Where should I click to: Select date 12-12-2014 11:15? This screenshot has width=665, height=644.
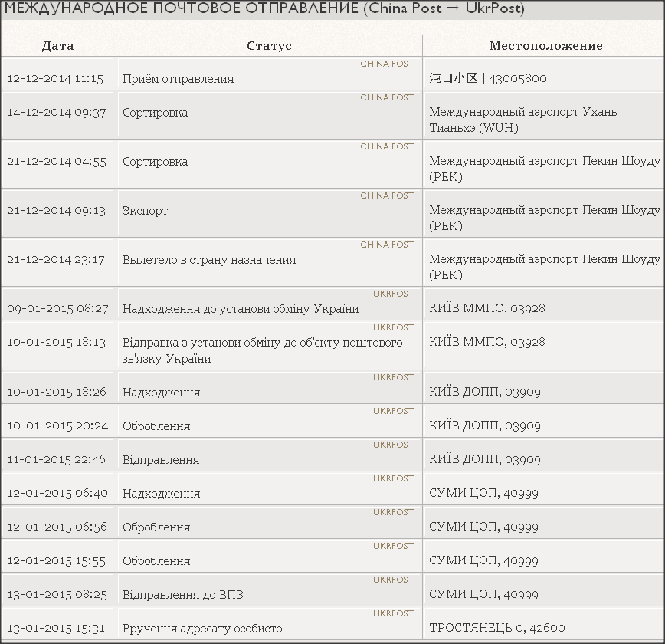(55, 79)
